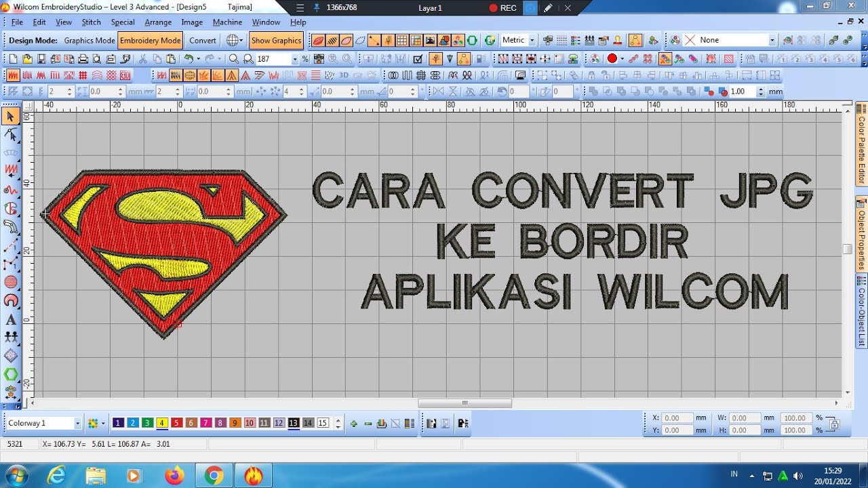Open the Image menu
868x488 pixels.
pos(192,22)
